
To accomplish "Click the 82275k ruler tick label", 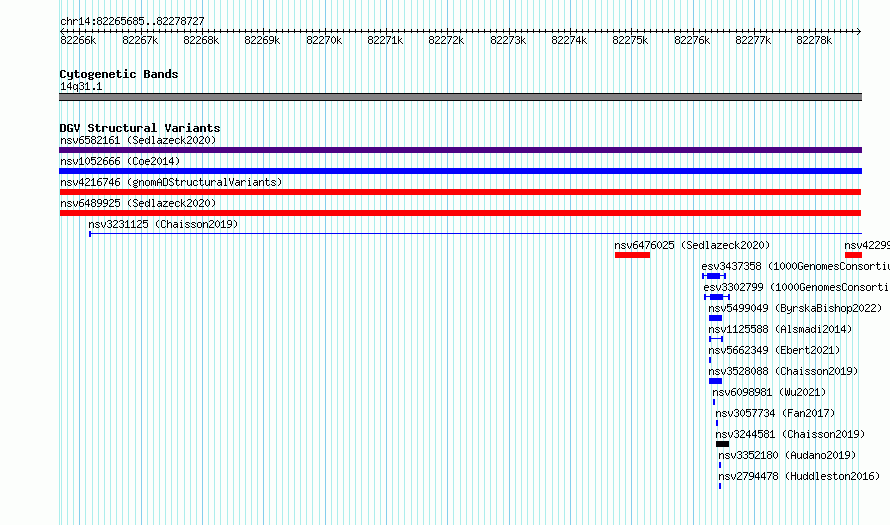I will [x=630, y=40].
